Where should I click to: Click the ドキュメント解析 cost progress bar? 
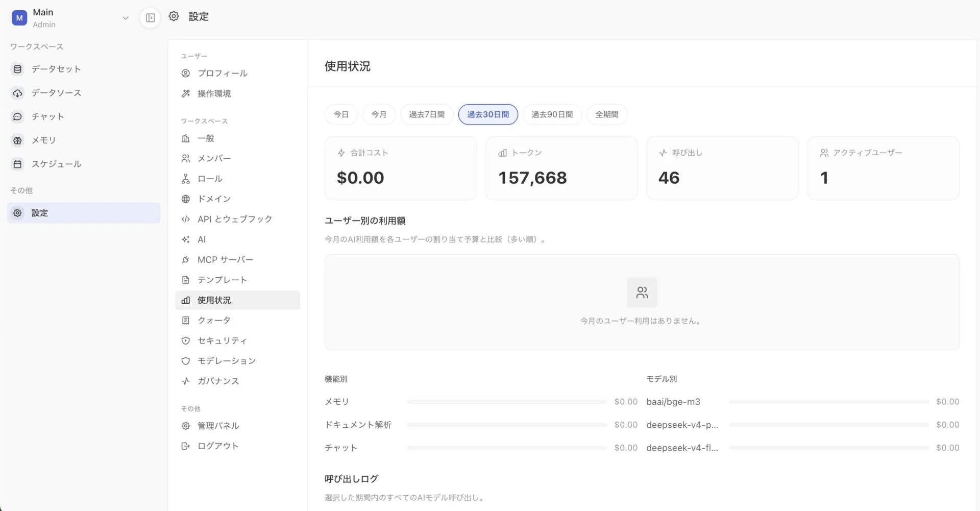507,425
